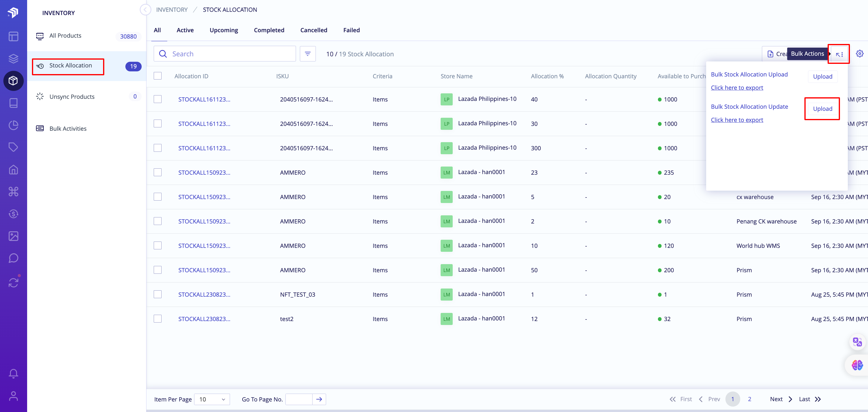868x412 pixels.
Task: Check the row with allocation 40
Action: point(158,99)
